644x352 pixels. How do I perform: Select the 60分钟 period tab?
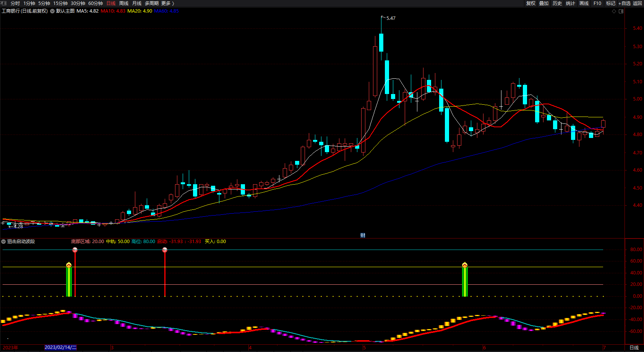click(96, 3)
